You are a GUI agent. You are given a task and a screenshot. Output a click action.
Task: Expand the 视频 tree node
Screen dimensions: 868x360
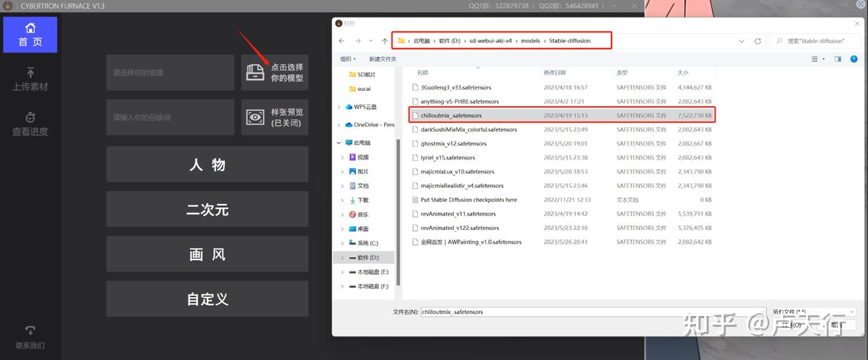point(343,157)
